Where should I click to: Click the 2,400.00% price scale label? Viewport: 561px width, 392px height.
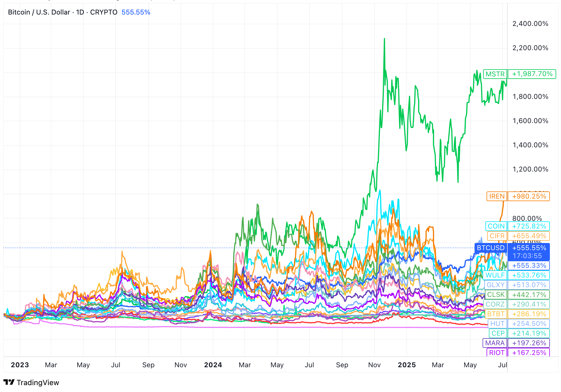530,24
